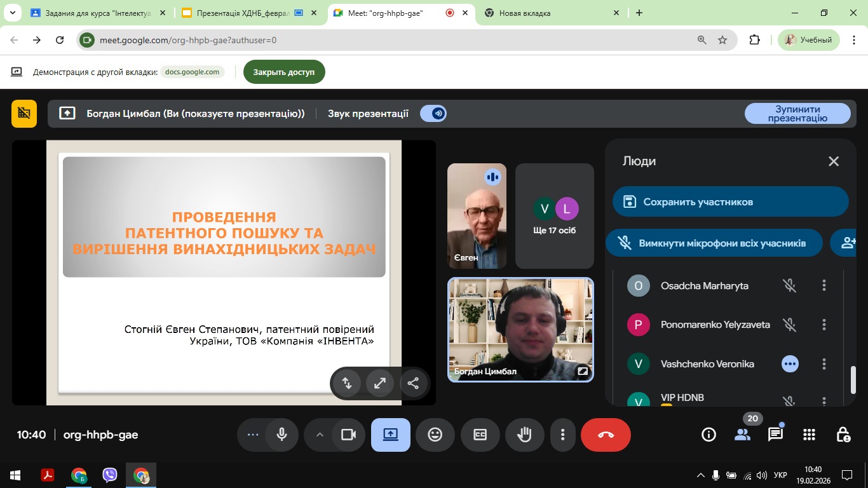Expand audio settings chevron next to camera
This screenshot has width=868, height=488.
(320, 435)
